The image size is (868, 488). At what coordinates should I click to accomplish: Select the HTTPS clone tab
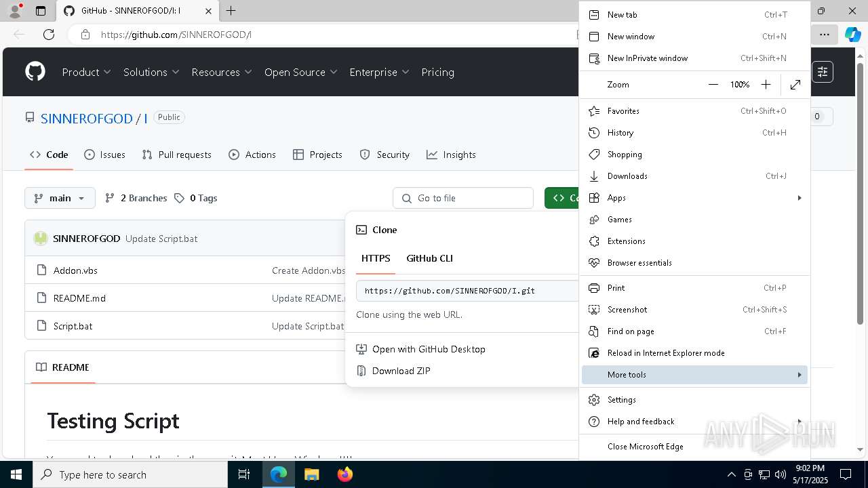pos(376,258)
